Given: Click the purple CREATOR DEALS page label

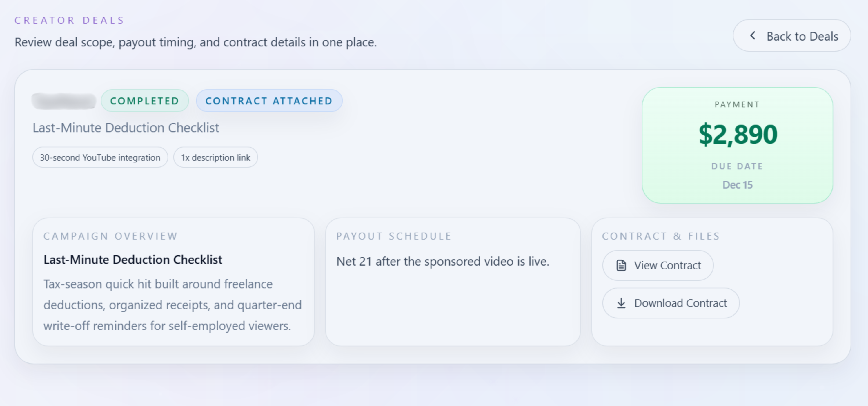Looking at the screenshot, I should [x=69, y=20].
